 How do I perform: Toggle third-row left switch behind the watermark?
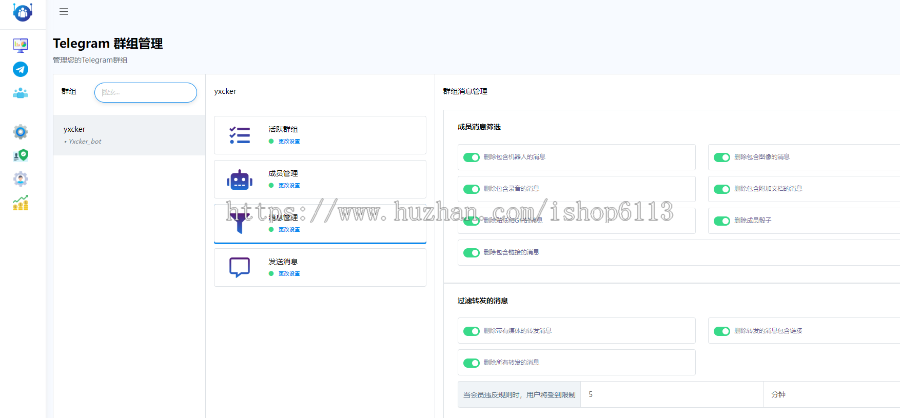(471, 220)
